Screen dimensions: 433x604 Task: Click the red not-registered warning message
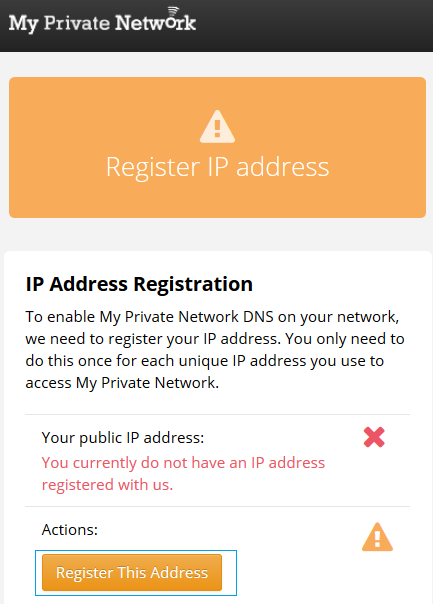183,473
